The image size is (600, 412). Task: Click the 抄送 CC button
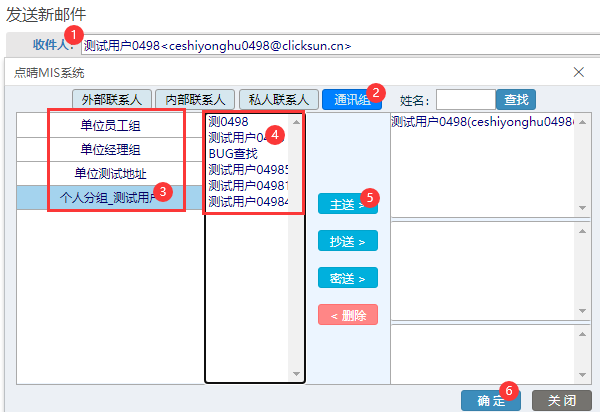[346, 241]
